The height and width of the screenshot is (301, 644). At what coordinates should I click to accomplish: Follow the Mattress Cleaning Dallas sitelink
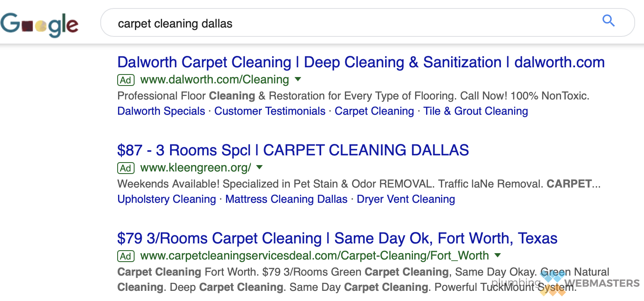click(286, 199)
